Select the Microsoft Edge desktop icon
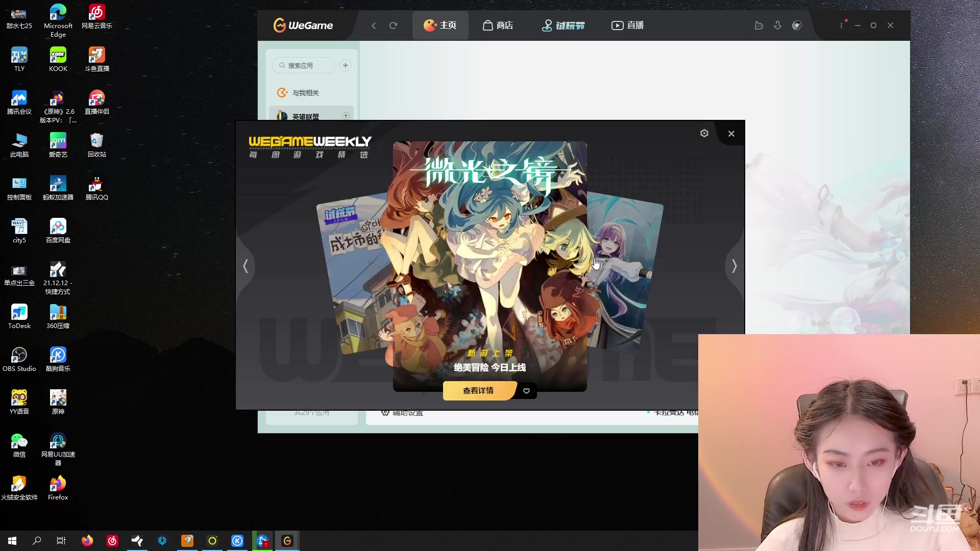This screenshot has height=551, width=980. tap(58, 20)
